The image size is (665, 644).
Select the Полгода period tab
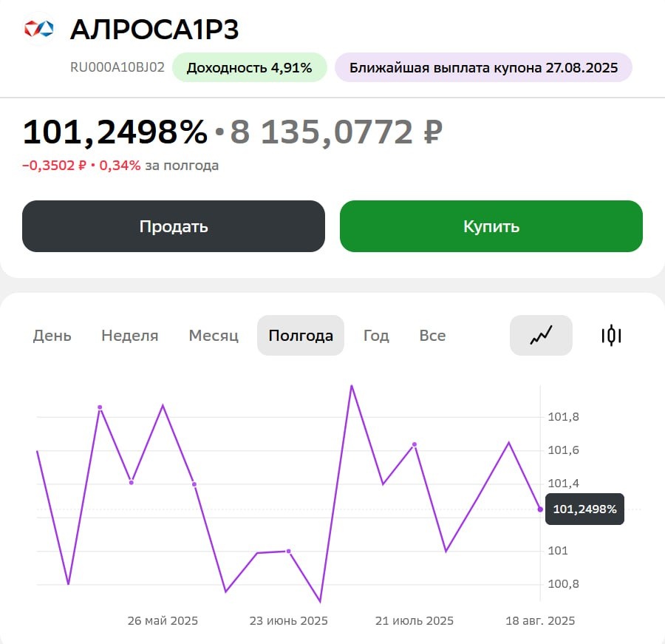tap(301, 336)
